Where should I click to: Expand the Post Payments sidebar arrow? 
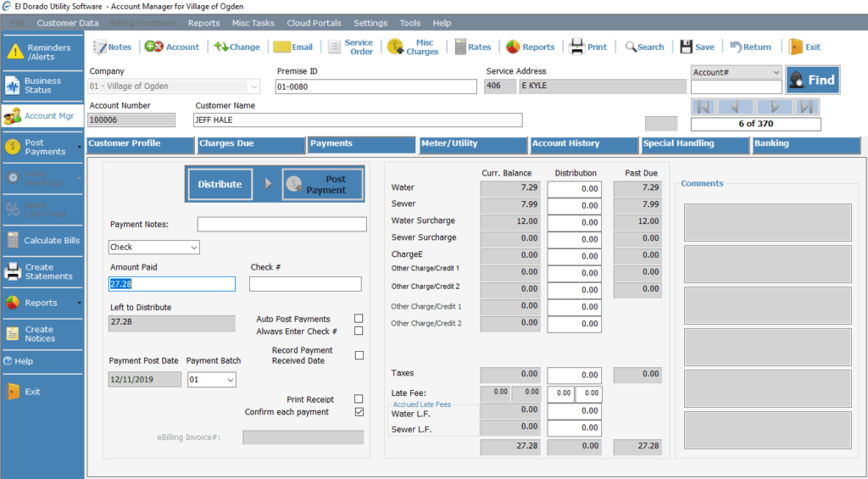(79, 147)
